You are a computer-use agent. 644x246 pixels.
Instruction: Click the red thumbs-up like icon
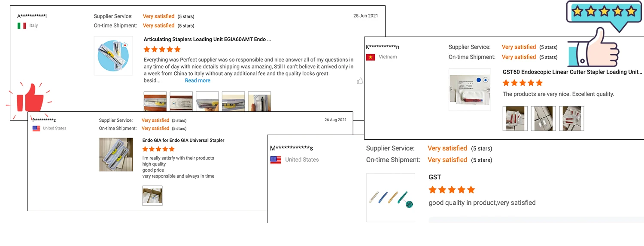click(x=30, y=98)
